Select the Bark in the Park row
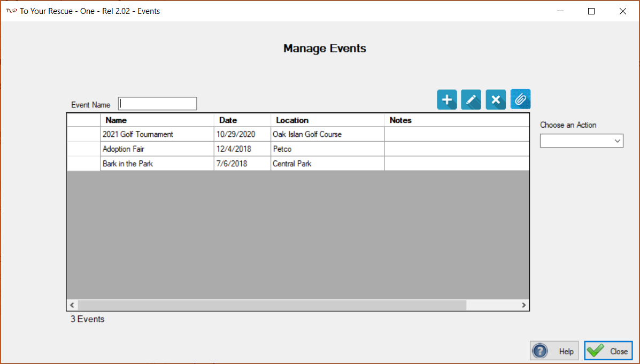Image resolution: width=640 pixels, height=364 pixels. tap(298, 164)
